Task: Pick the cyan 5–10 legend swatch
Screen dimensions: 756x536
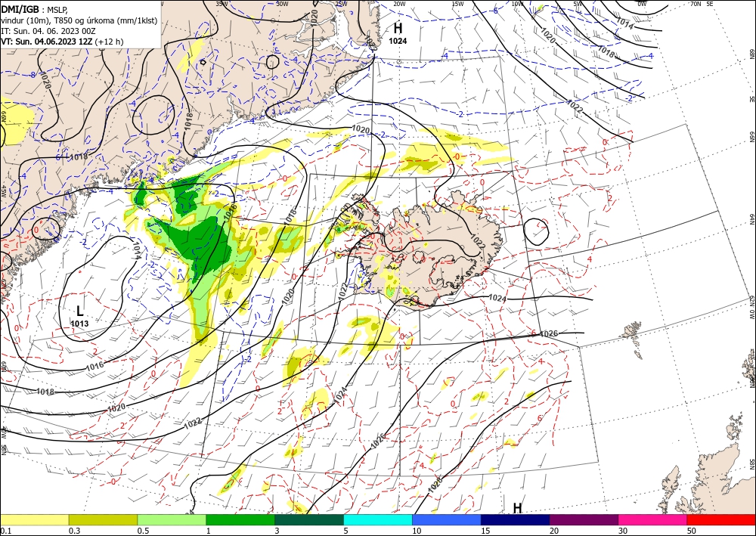Action: point(378,519)
